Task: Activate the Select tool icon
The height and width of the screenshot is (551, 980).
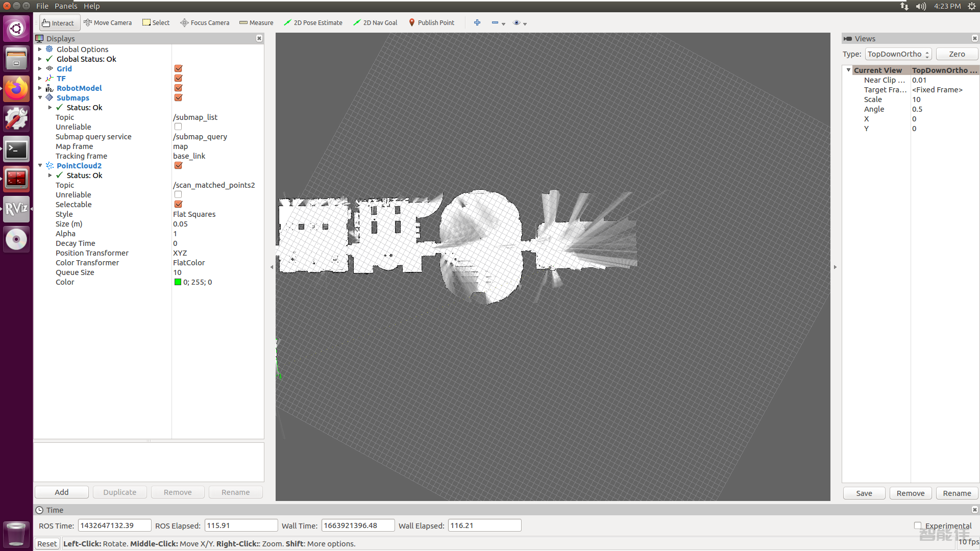Action: (x=156, y=22)
